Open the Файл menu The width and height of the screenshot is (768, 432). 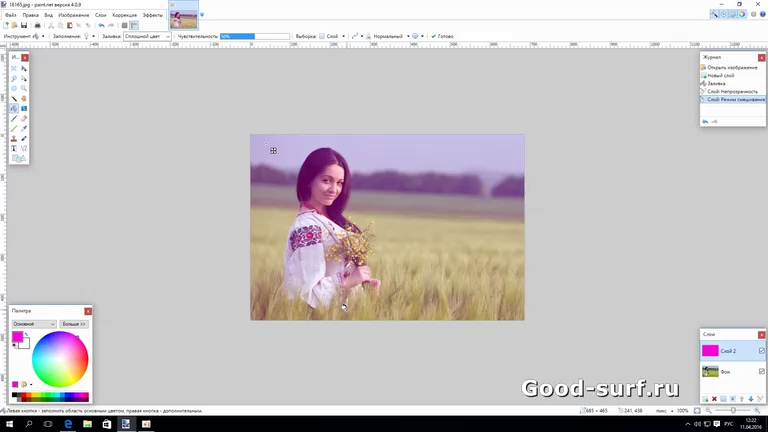pos(10,15)
